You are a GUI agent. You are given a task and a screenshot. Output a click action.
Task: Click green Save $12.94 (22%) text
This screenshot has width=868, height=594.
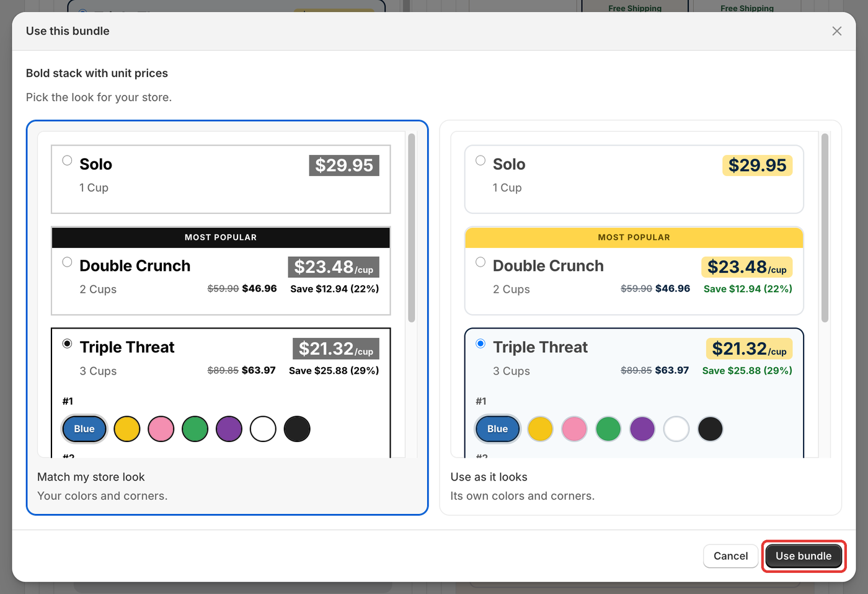pos(748,289)
